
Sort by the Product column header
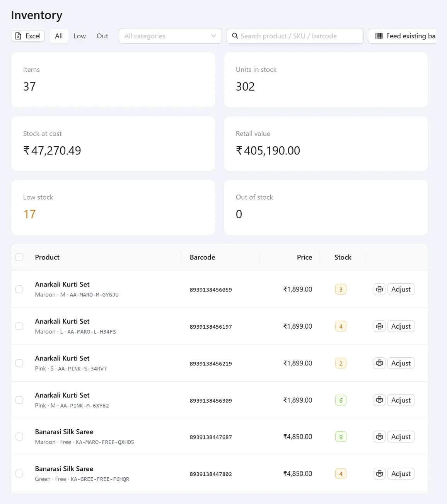point(47,257)
